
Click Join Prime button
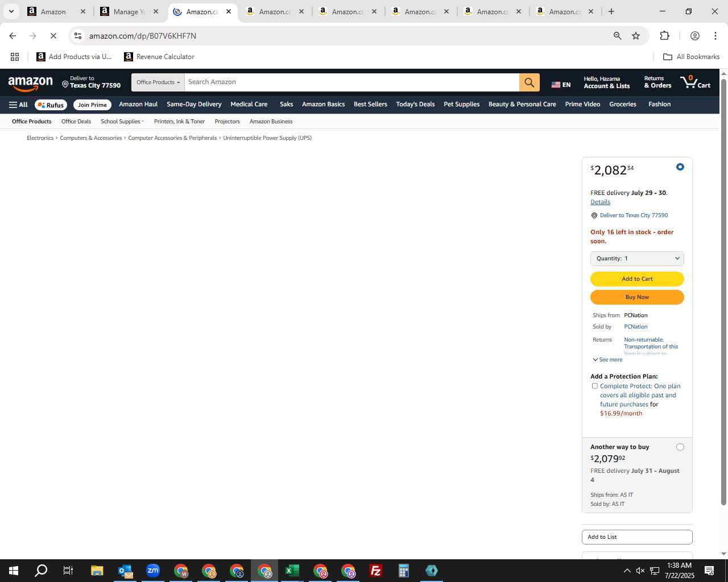[x=92, y=105]
